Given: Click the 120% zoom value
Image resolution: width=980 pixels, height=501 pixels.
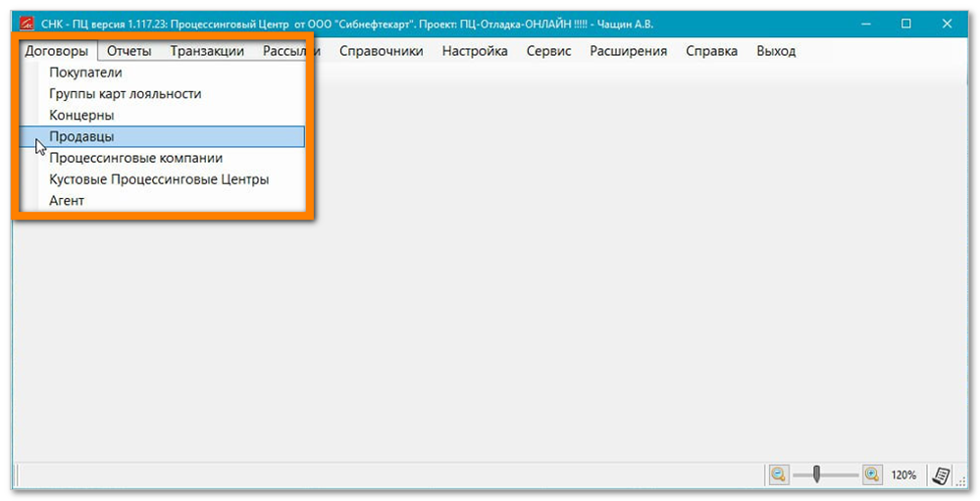Looking at the screenshot, I should [903, 476].
